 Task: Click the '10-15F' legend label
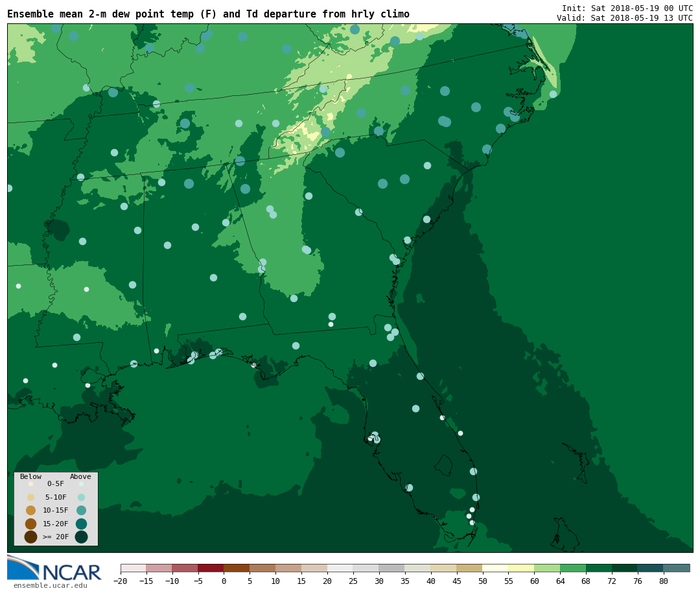point(56,511)
